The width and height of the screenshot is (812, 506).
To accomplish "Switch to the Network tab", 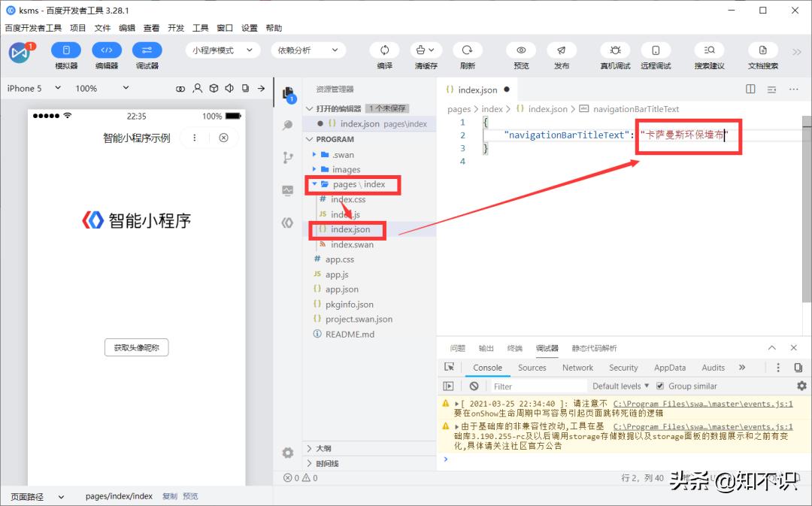I will tap(577, 368).
